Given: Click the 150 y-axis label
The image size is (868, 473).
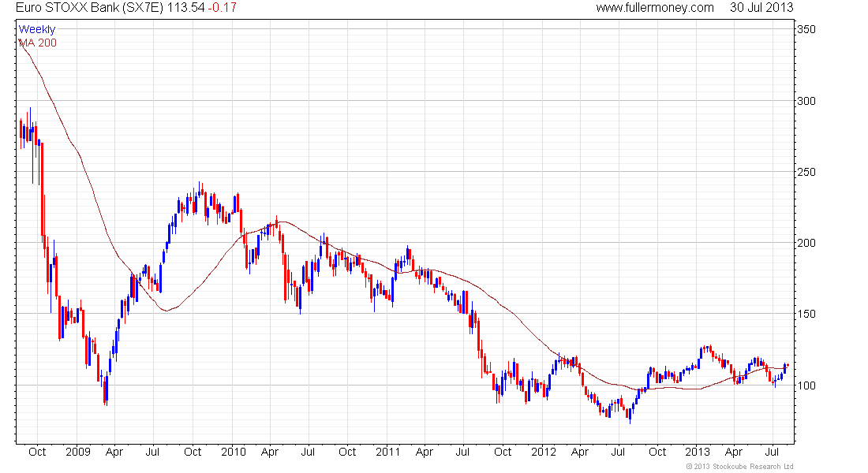Looking at the screenshot, I should pos(806,314).
